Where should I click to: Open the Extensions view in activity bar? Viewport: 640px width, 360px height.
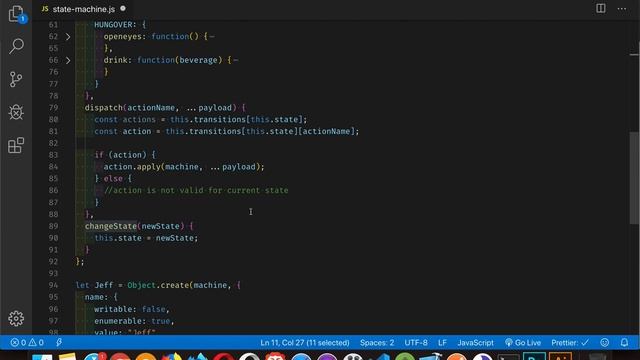click(x=16, y=145)
